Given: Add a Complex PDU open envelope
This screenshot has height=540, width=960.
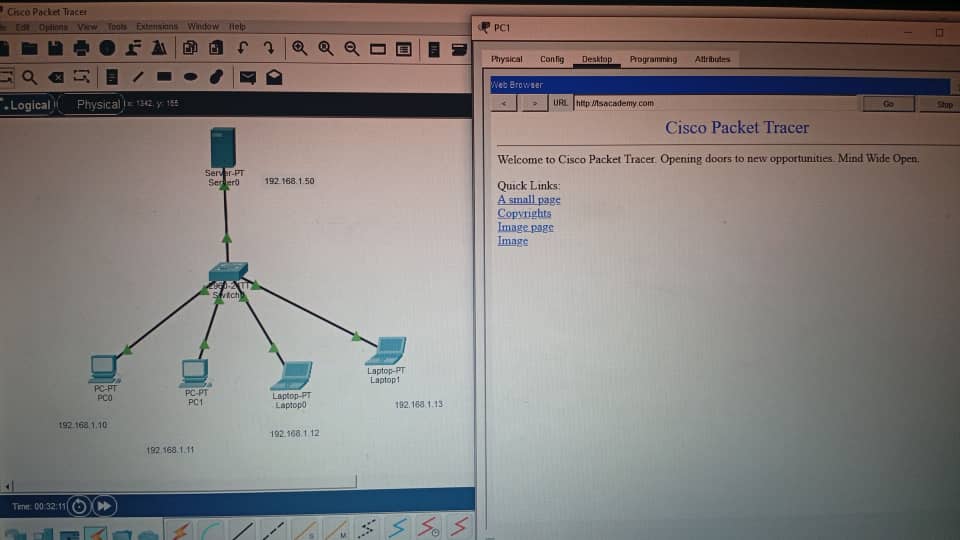Looking at the screenshot, I should pyautogui.click(x=274, y=77).
